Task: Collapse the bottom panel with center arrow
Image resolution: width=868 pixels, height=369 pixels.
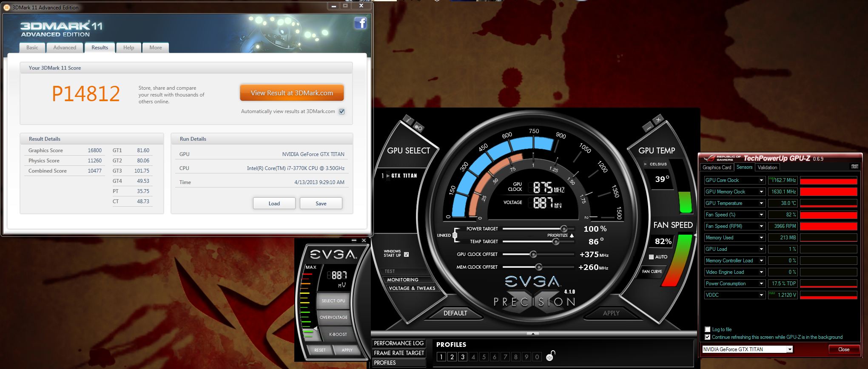Action: (532, 334)
